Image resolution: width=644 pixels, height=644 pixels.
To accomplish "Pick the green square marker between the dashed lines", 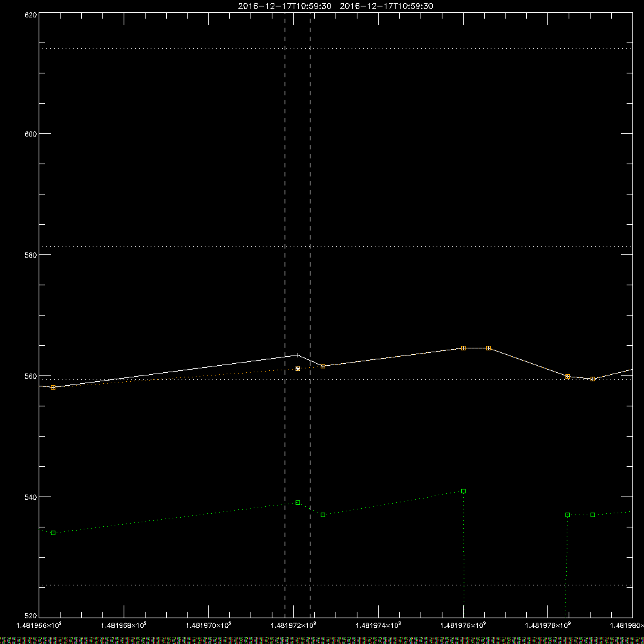I will click(x=298, y=503).
